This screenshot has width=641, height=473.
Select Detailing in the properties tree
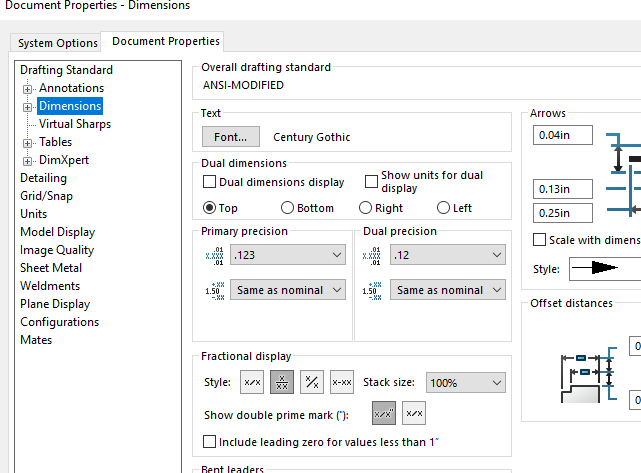[x=44, y=178]
